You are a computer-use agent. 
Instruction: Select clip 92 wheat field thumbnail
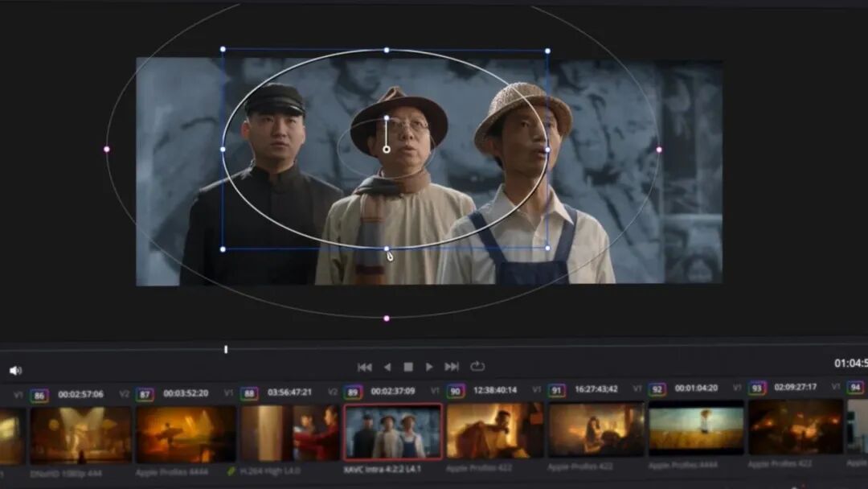click(x=696, y=429)
